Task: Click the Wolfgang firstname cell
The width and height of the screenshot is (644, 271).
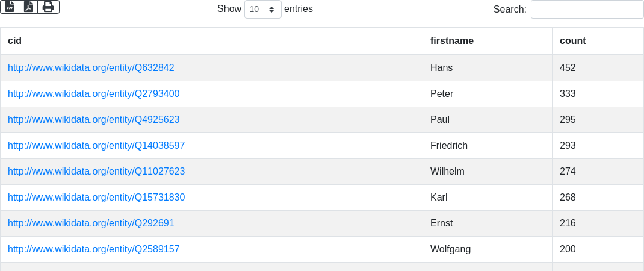Action: 450,249
